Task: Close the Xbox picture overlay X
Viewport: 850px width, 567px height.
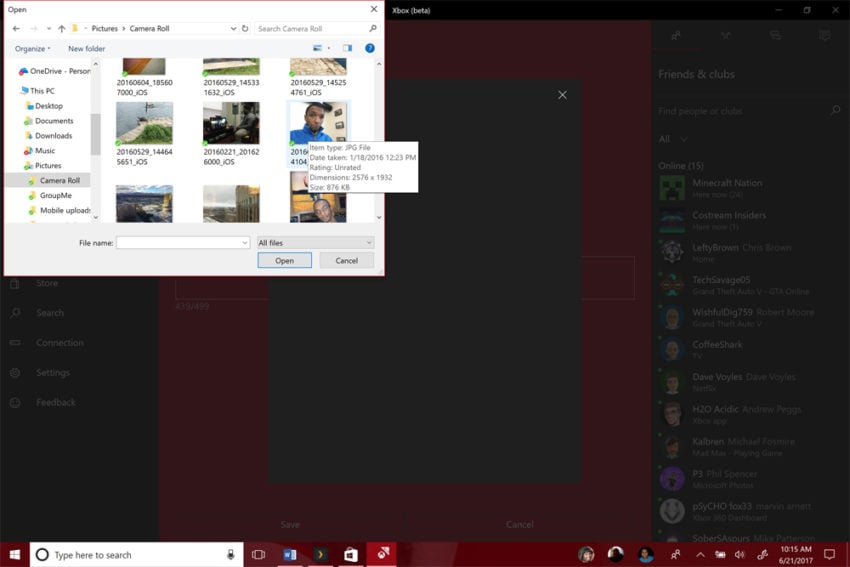Action: (x=563, y=95)
